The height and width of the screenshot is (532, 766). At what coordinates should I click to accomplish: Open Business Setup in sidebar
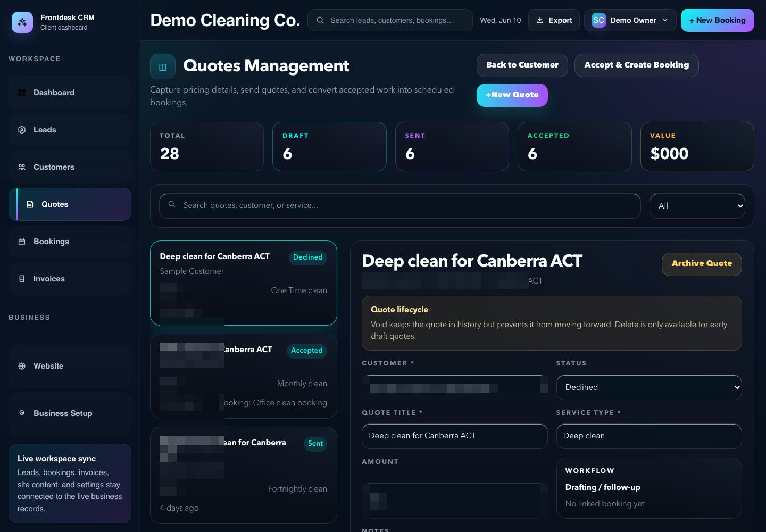[x=70, y=413]
